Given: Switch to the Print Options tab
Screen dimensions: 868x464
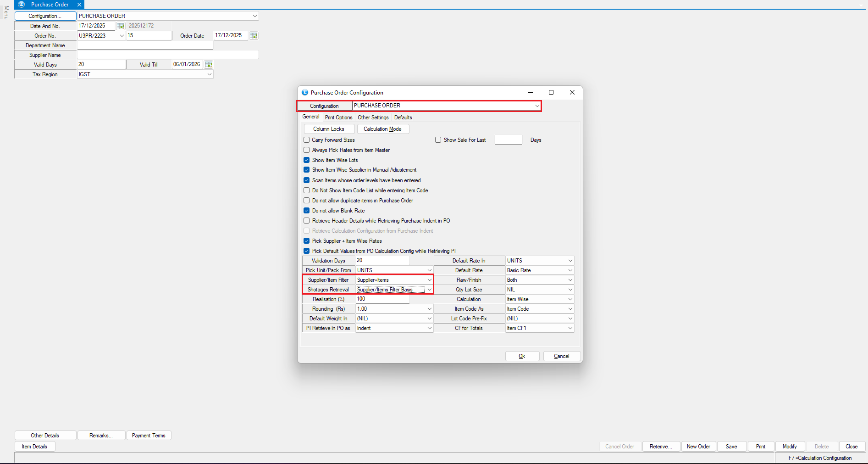Looking at the screenshot, I should [338, 117].
